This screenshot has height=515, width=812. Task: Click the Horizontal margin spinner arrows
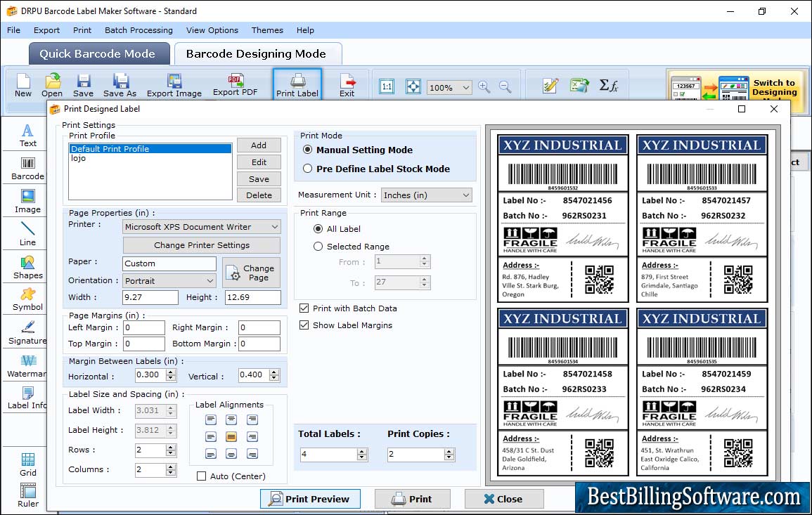click(171, 375)
